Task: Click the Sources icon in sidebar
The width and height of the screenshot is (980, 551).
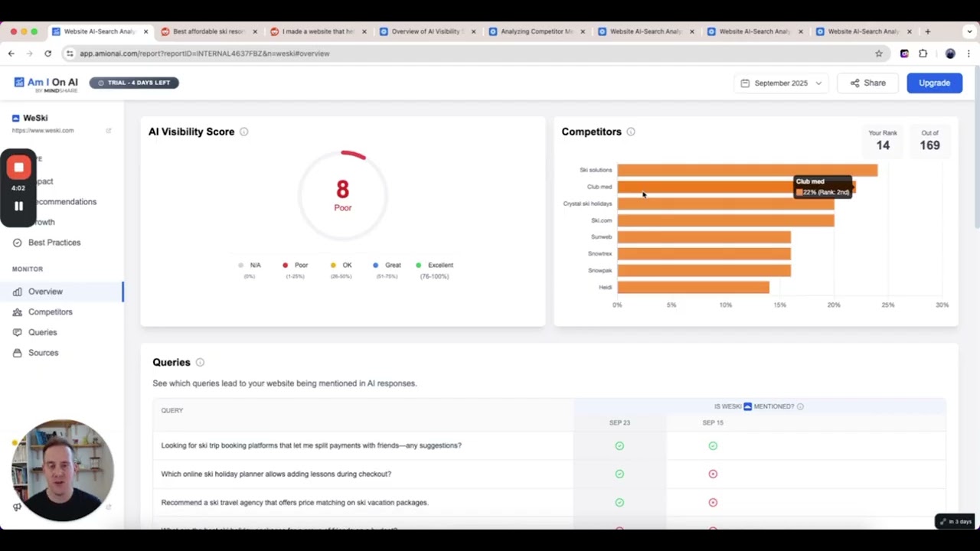Action: coord(17,353)
